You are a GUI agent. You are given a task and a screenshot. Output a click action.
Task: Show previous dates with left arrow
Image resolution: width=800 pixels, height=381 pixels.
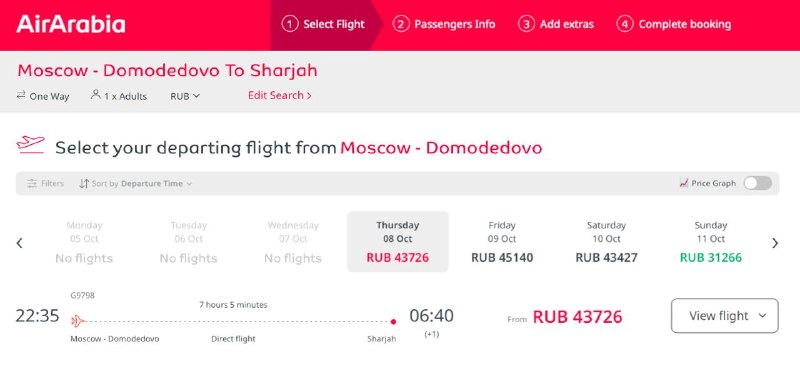click(19, 243)
